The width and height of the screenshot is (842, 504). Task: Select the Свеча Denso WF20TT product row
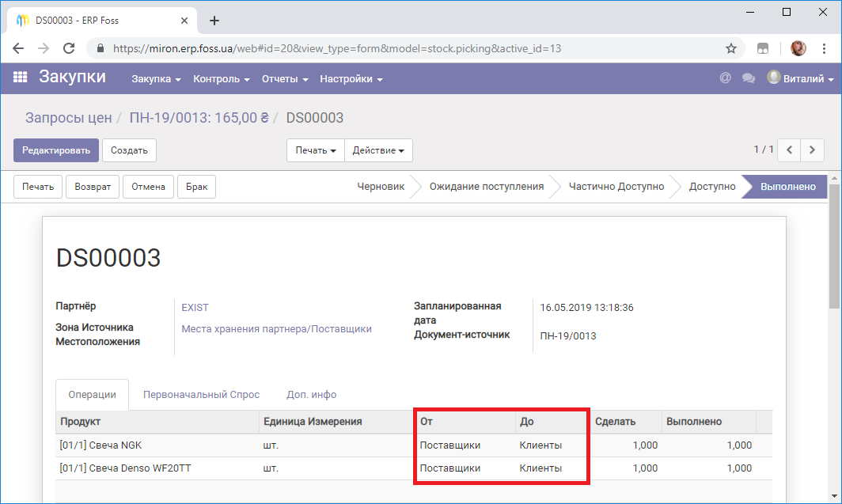pyautogui.click(x=413, y=468)
